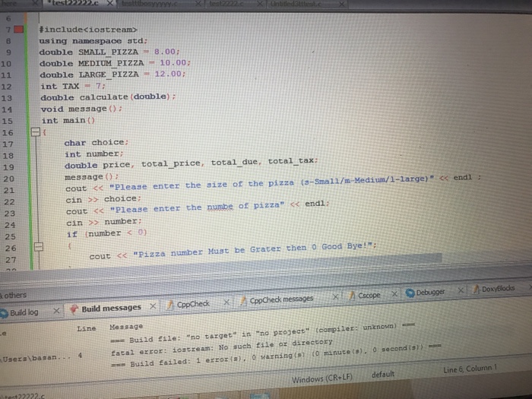The height and width of the screenshot is (399, 532).
Task: Click line number 15 in the gutter
Action: [8, 121]
